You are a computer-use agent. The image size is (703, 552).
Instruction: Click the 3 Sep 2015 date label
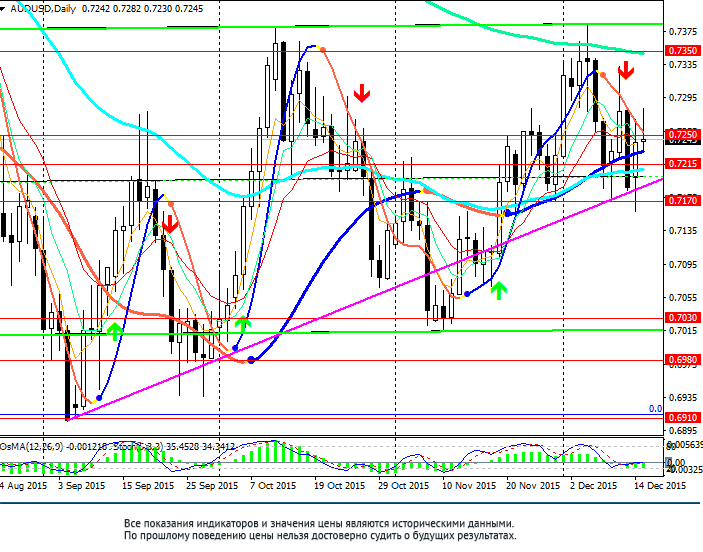82,486
